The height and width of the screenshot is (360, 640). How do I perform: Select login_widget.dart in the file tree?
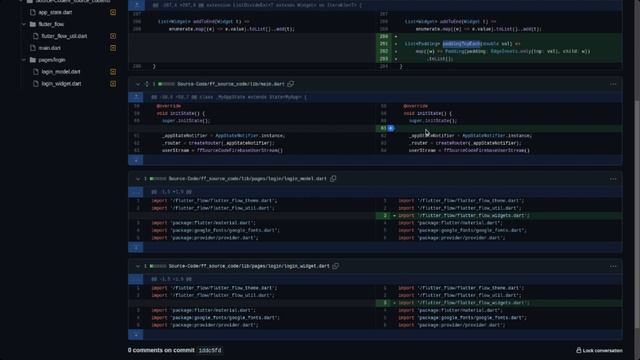click(61, 83)
